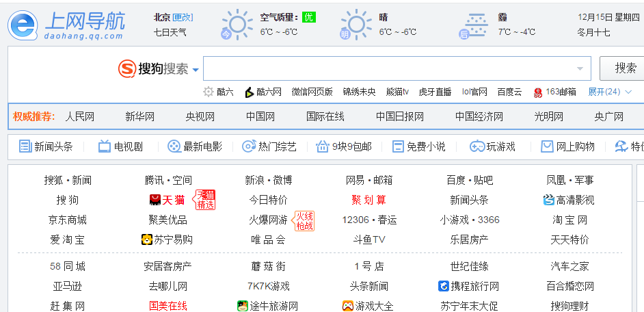Screen dimensions: 644x312
Task: Click the 上网导航 logo icon
Action: click(23, 25)
